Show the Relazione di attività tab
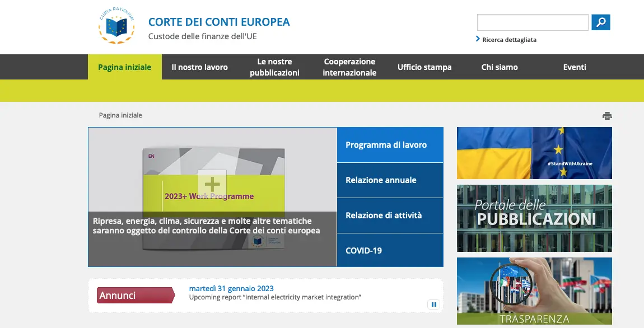Screen dimensions: 644x328 click(x=390, y=215)
